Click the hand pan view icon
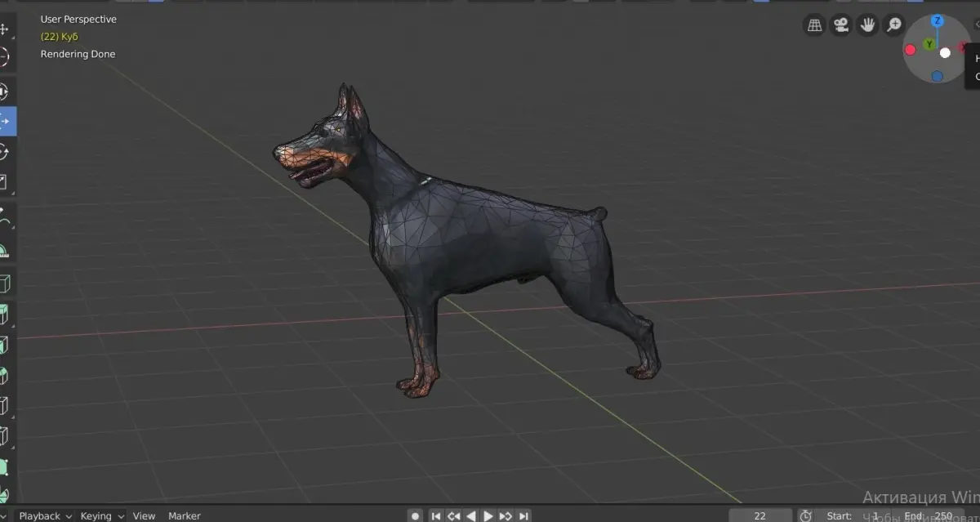This screenshot has height=522, width=980. coord(867,25)
